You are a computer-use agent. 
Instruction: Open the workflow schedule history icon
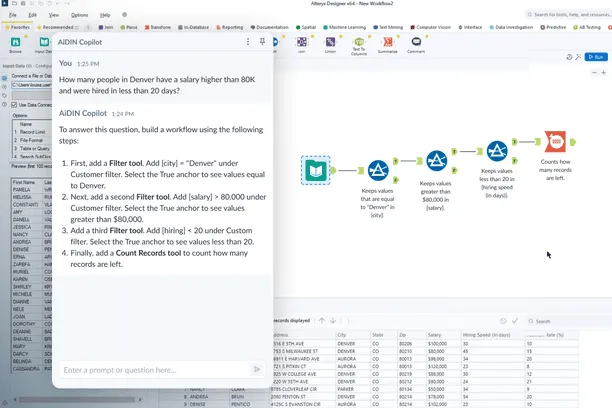click(x=569, y=57)
